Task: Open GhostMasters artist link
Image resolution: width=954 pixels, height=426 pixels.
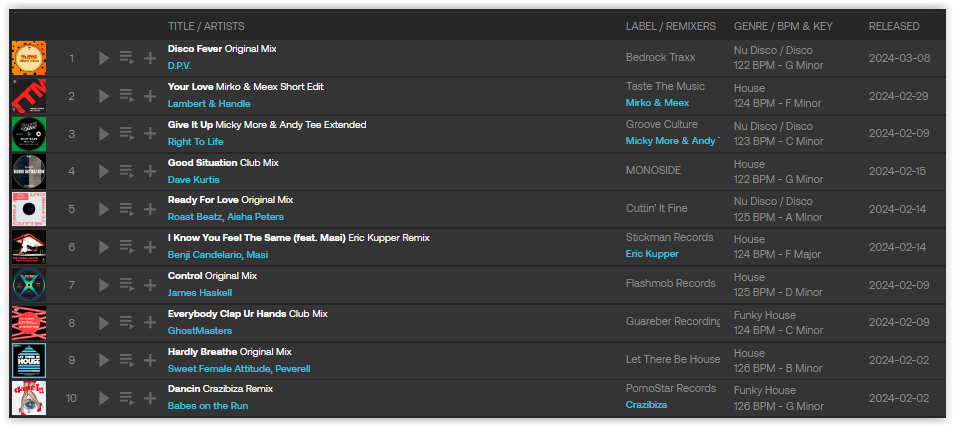Action: (200, 330)
